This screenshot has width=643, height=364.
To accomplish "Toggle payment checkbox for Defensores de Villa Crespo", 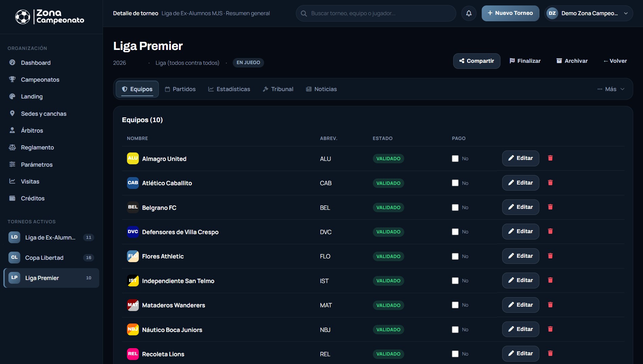I will [x=455, y=232].
